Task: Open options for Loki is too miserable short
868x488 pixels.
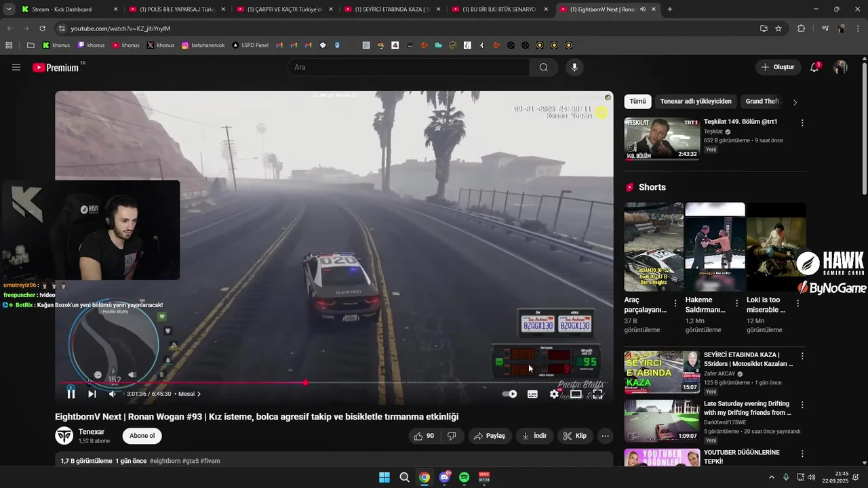Action: pyautogui.click(x=797, y=303)
